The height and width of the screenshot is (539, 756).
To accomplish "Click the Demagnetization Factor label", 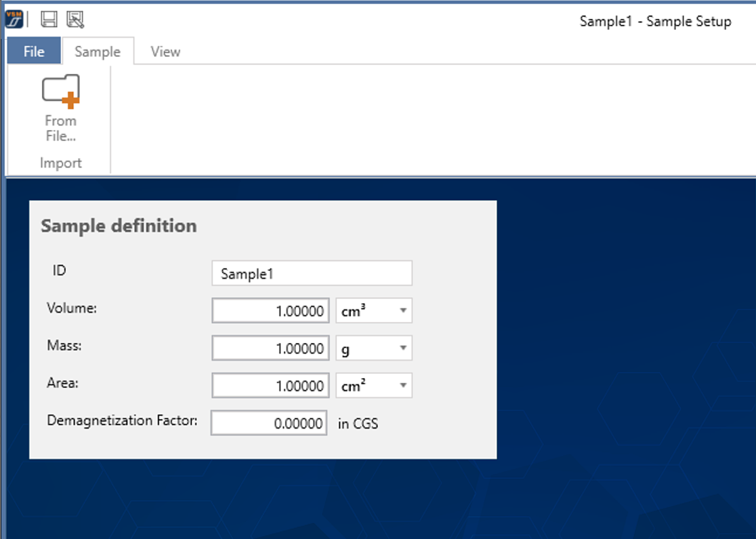I will point(122,421).
